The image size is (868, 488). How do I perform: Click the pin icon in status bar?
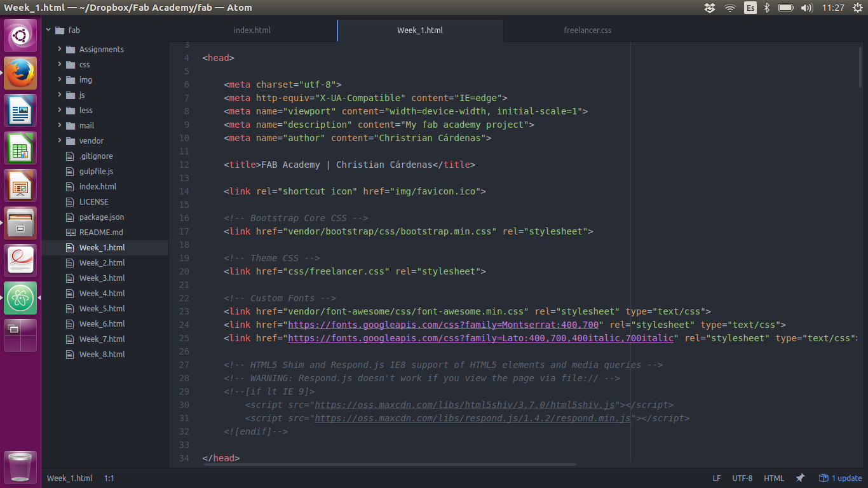800,478
